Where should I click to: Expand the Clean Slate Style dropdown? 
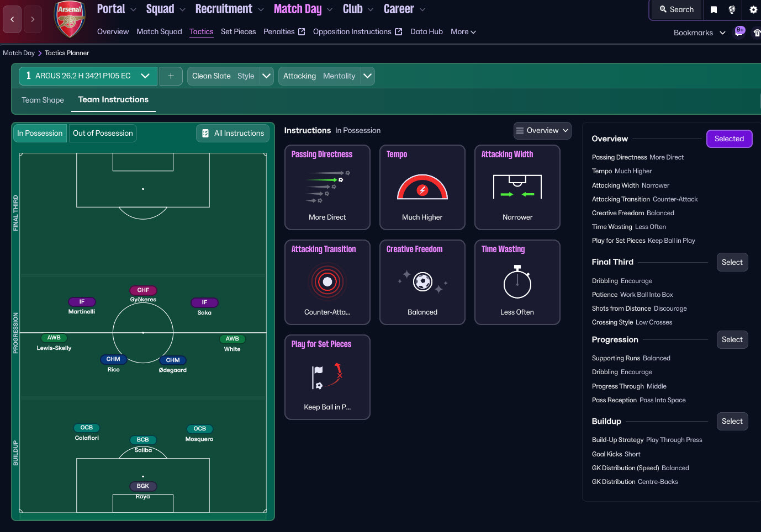266,76
